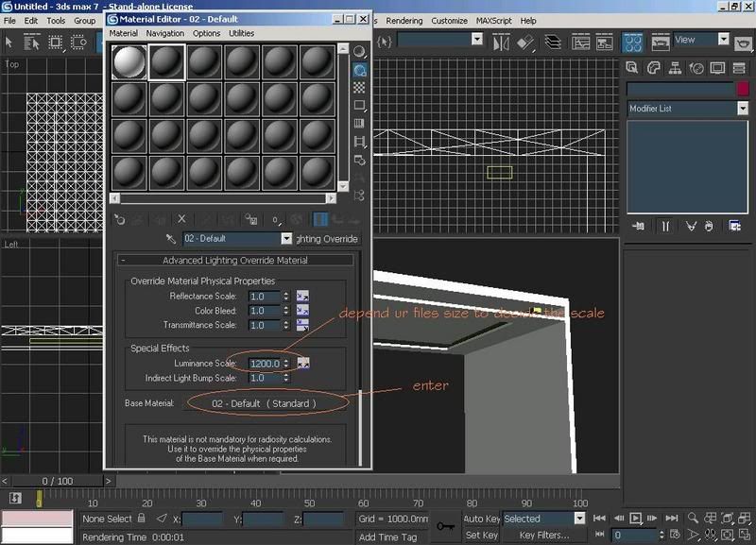The height and width of the screenshot is (545, 756).
Task: Click Base Material 02 - Default (Standard) button
Action: tap(265, 403)
